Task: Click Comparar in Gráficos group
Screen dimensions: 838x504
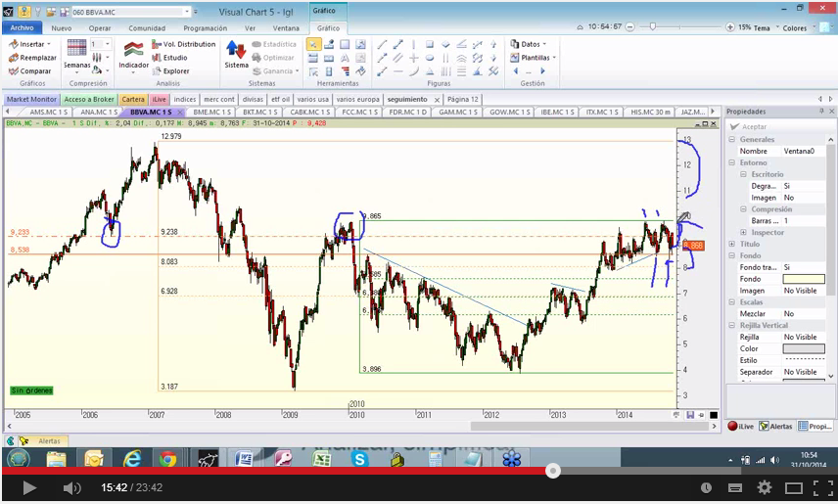Action: [x=30, y=70]
